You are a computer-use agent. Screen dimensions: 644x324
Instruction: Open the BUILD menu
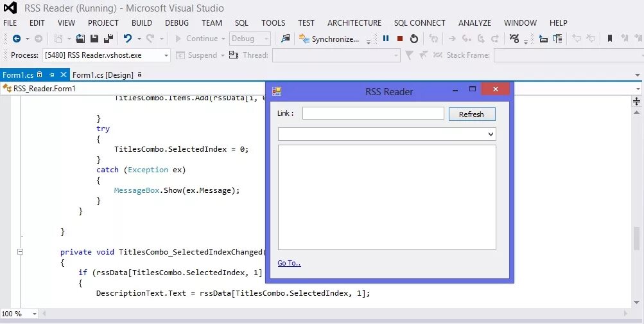142,23
